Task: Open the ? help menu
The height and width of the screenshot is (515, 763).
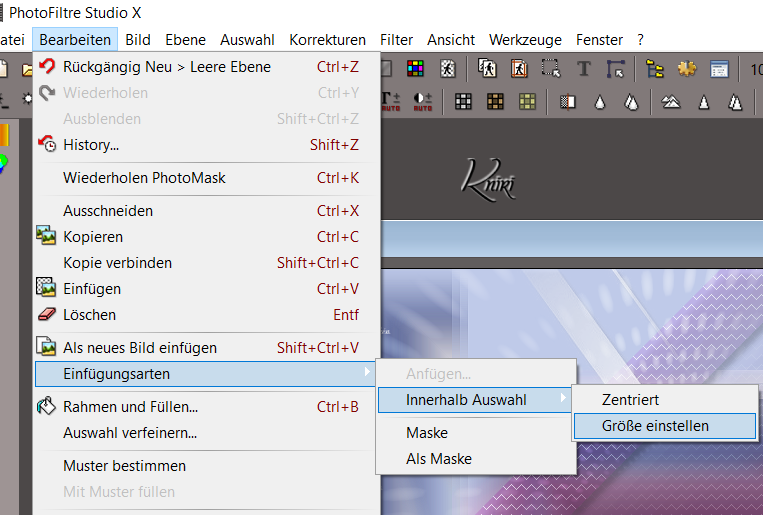Action: point(640,39)
